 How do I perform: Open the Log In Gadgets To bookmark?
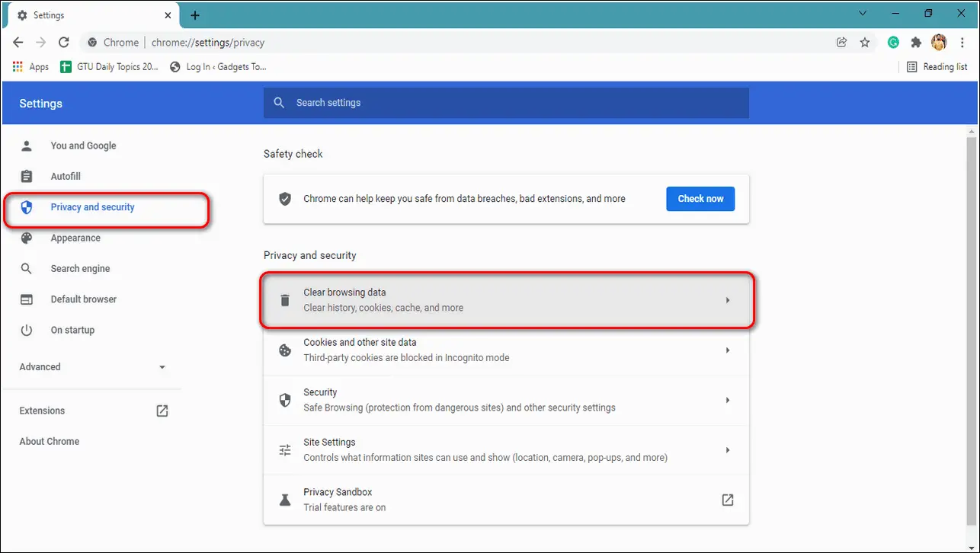click(x=219, y=67)
